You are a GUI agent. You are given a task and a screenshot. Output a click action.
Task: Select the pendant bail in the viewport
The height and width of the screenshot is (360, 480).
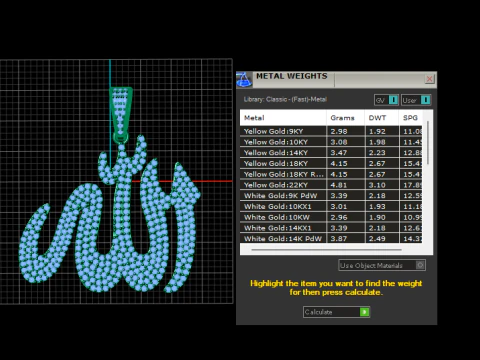point(121,115)
